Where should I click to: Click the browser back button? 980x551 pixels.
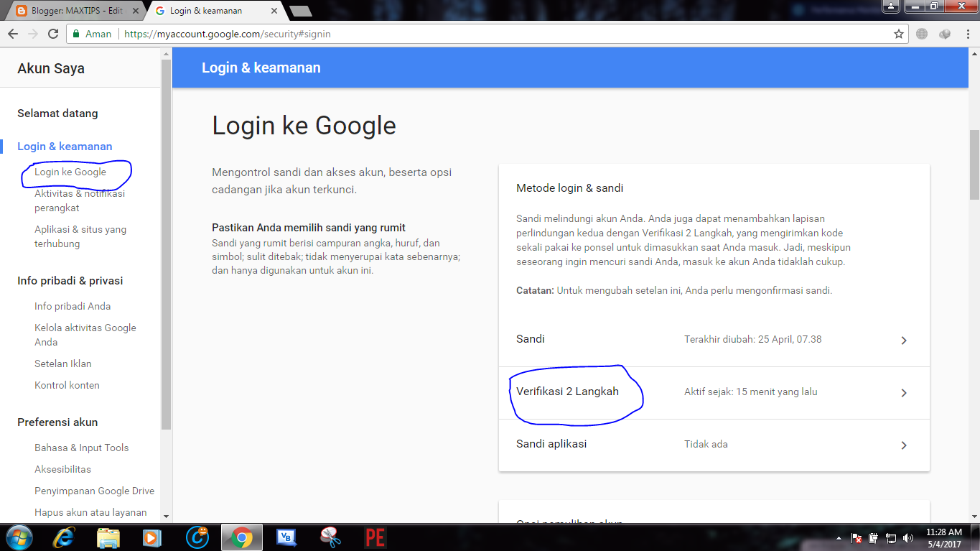click(14, 33)
